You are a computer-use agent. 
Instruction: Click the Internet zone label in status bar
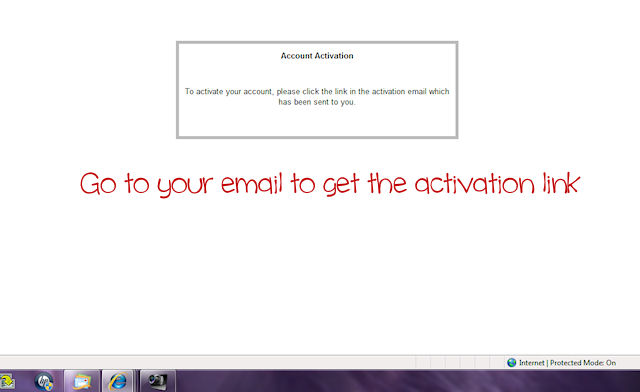click(x=531, y=363)
